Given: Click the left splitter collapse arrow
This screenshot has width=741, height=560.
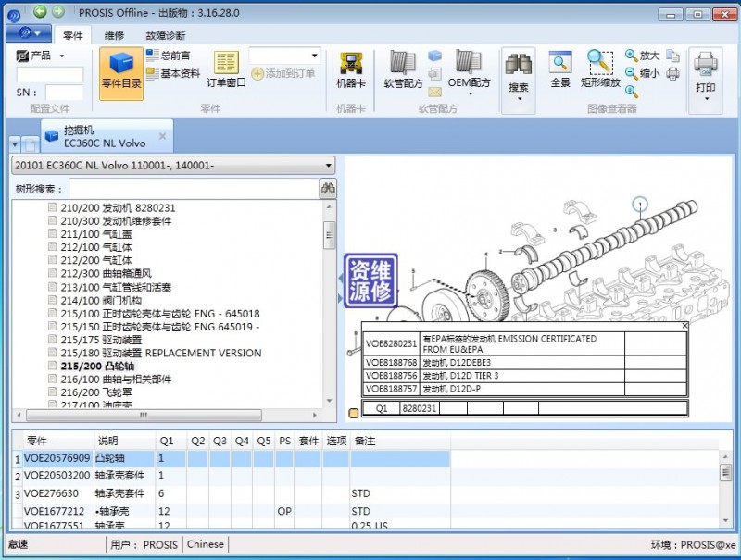Looking at the screenshot, I should [341, 278].
